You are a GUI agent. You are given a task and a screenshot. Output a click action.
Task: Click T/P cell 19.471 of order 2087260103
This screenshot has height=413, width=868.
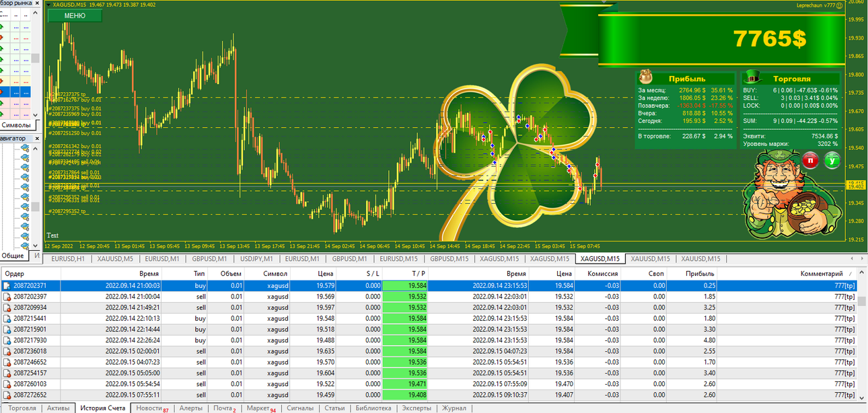tap(405, 384)
